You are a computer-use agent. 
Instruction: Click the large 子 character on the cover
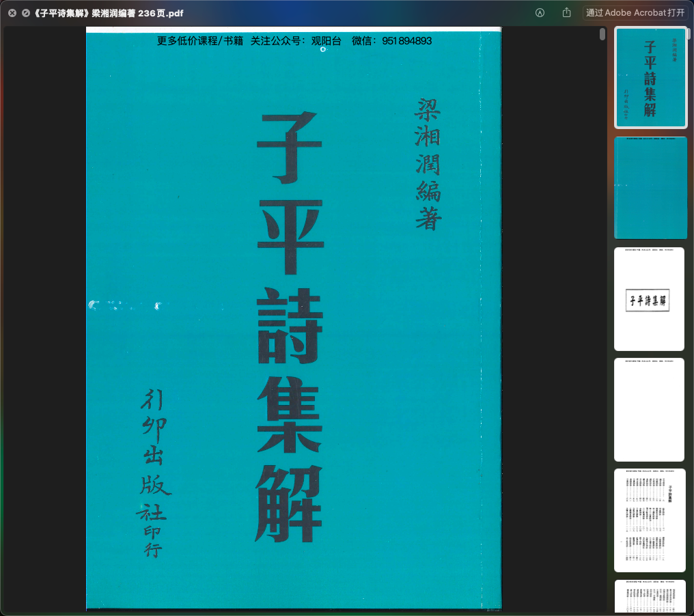[x=290, y=148]
